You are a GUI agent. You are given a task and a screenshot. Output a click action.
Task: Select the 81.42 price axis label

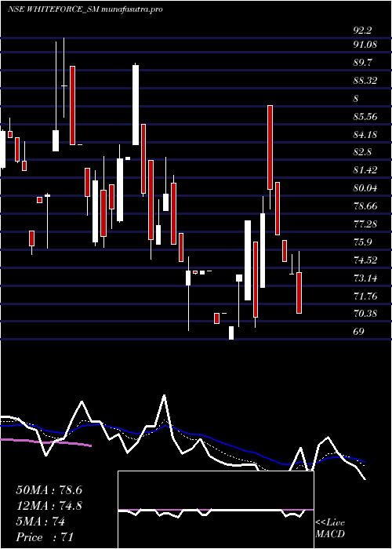click(x=365, y=170)
